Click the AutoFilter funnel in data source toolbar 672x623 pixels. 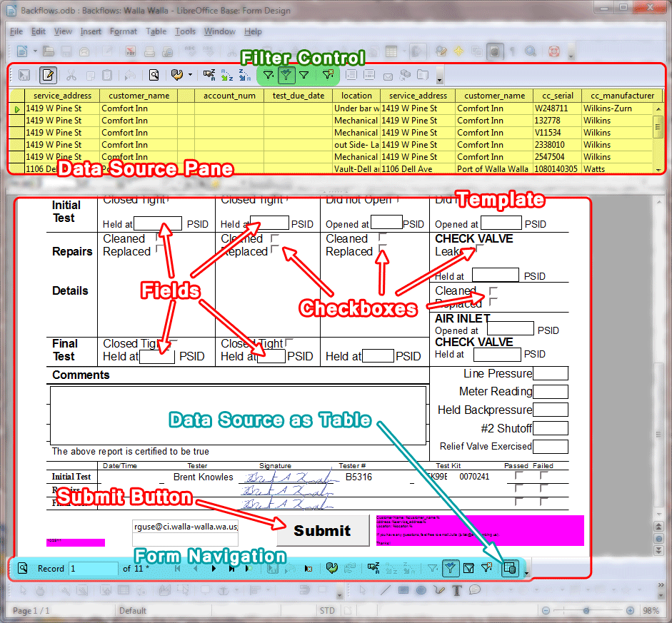click(x=269, y=74)
